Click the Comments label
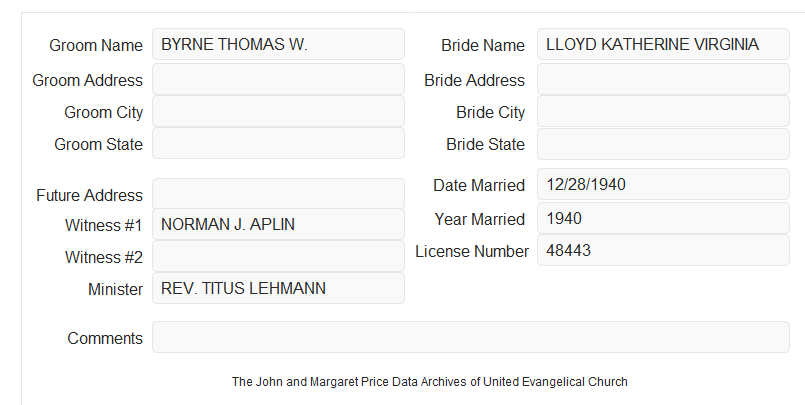Screen dimensions: 805x405 (x=105, y=338)
